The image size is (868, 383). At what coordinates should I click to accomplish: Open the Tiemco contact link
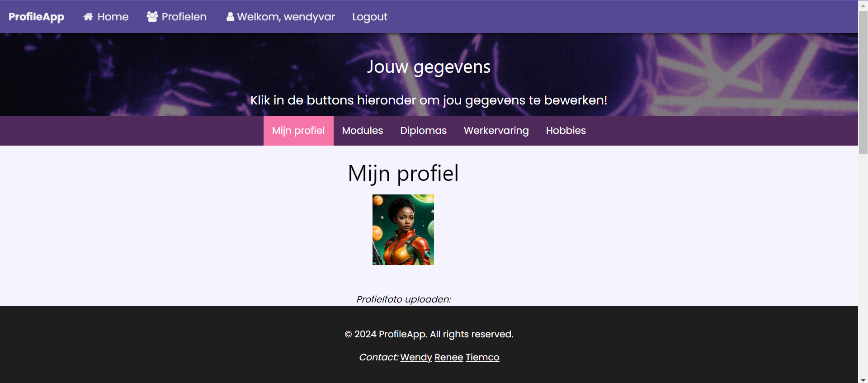click(x=482, y=357)
